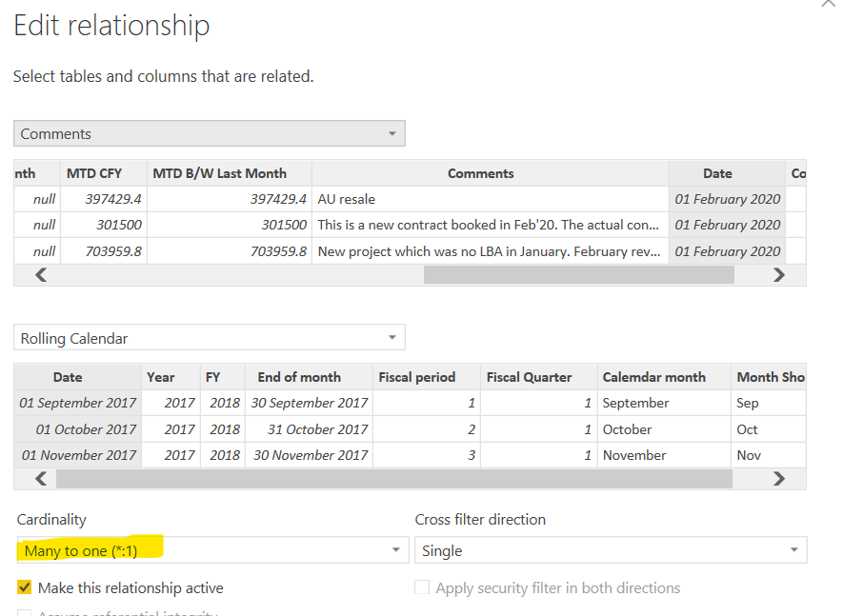Open the Comments table dropdown
Image resolution: width=843 pixels, height=616 pixels.
210,133
